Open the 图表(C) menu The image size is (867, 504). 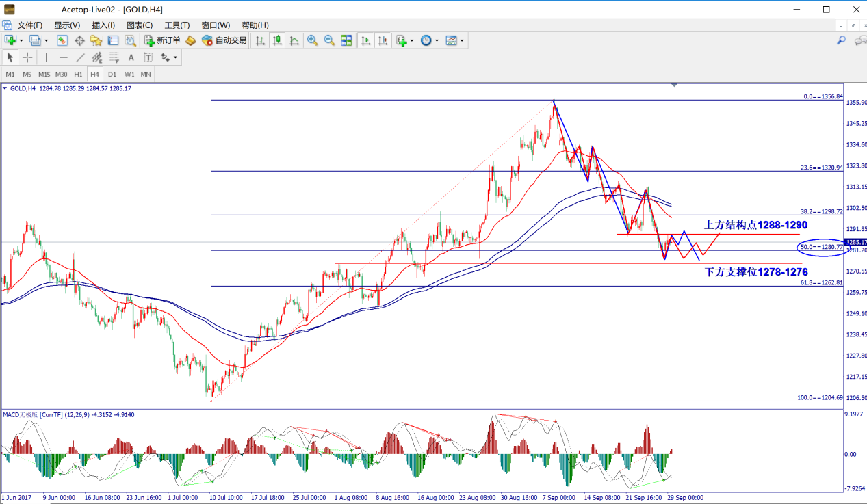pyautogui.click(x=140, y=25)
